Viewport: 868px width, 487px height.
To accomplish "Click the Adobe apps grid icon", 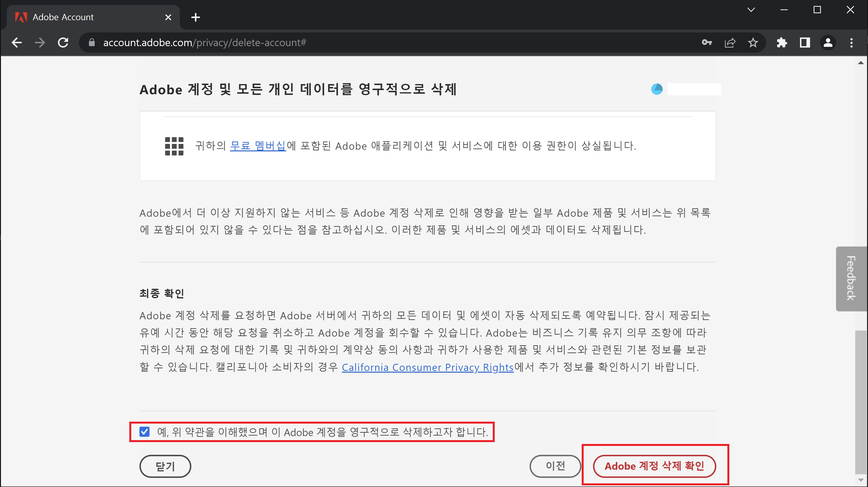I will pyautogui.click(x=174, y=146).
